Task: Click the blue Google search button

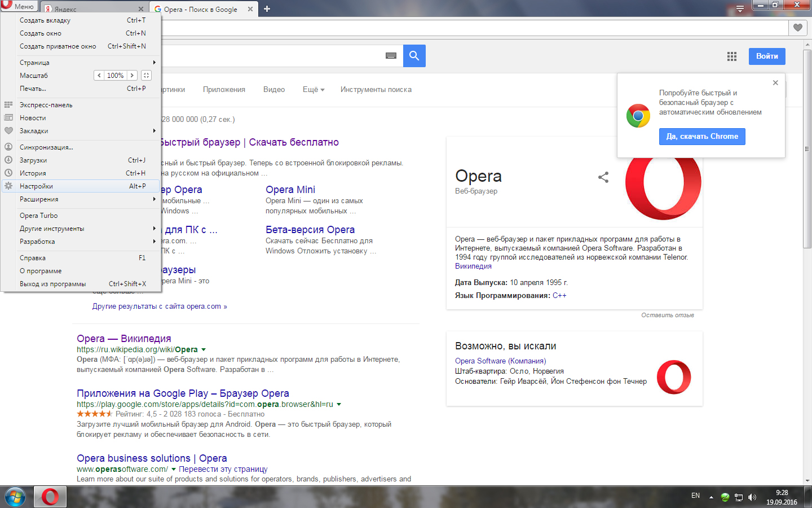Action: pyautogui.click(x=414, y=56)
